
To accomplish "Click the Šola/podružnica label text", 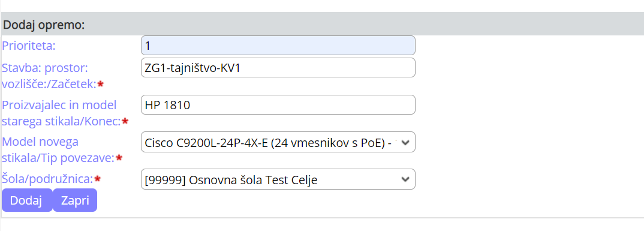I will (x=48, y=179).
